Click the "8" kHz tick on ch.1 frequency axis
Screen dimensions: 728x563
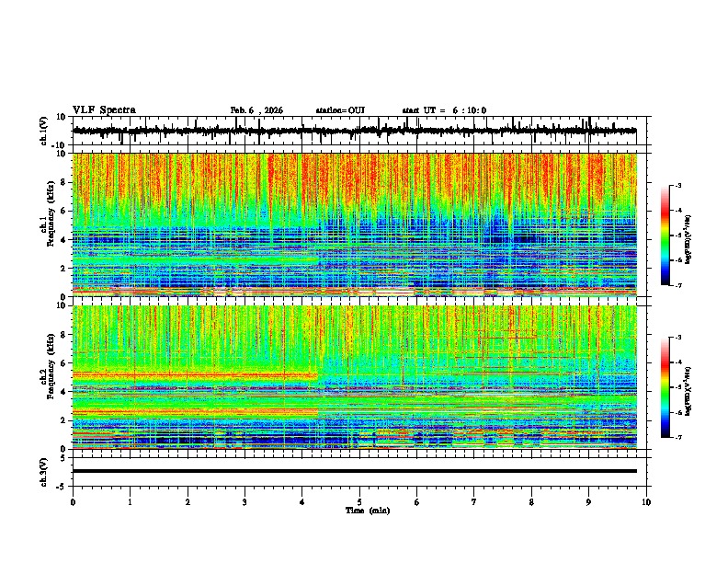pos(63,182)
